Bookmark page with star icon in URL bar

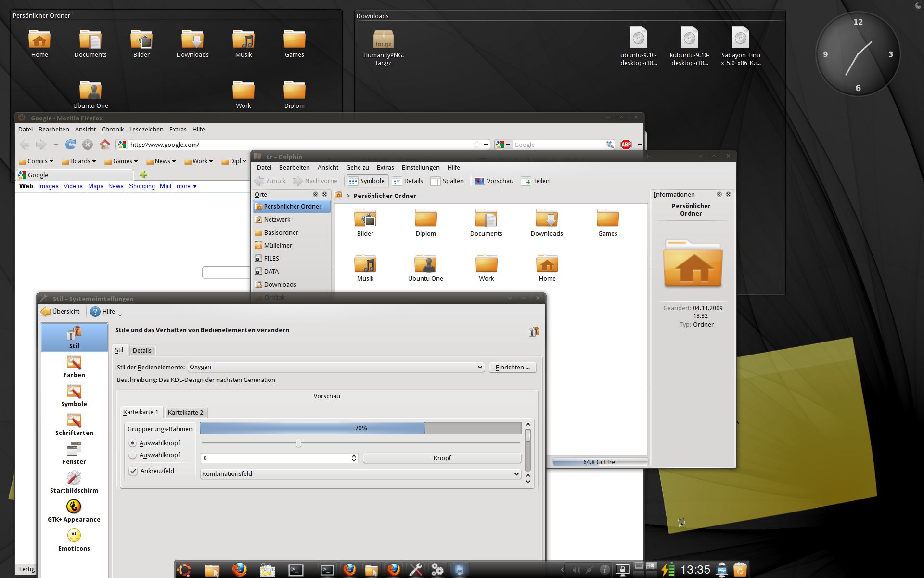point(476,144)
